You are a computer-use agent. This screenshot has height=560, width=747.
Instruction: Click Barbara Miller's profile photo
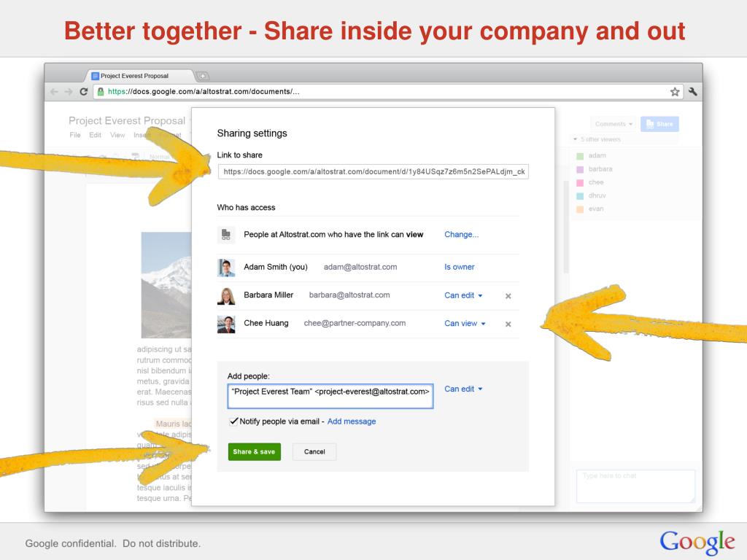[226, 296]
